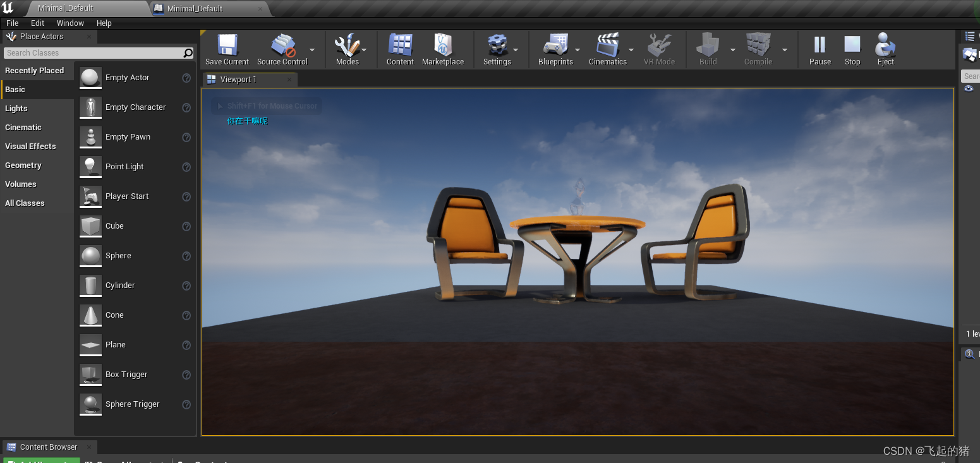
Task: Pause the running simulation
Action: click(x=820, y=45)
